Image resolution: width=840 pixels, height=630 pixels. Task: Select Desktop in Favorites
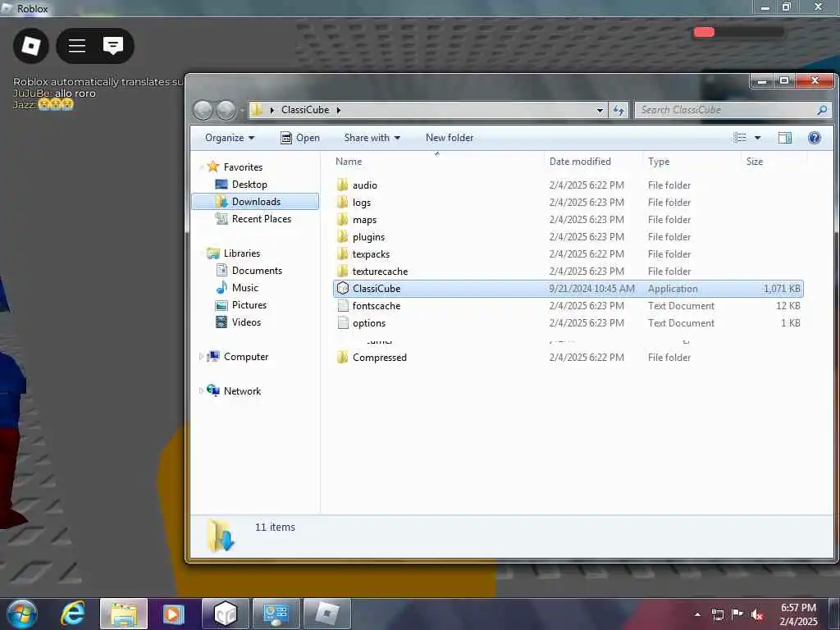pos(249,185)
